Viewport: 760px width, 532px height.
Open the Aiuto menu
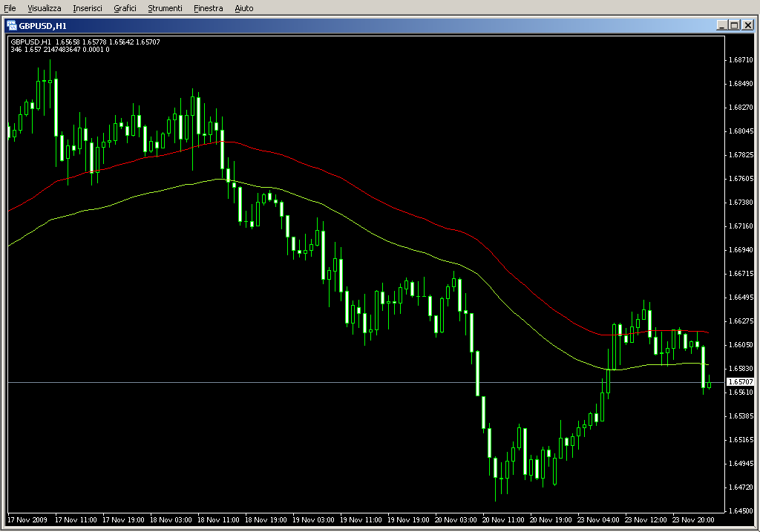coord(243,8)
